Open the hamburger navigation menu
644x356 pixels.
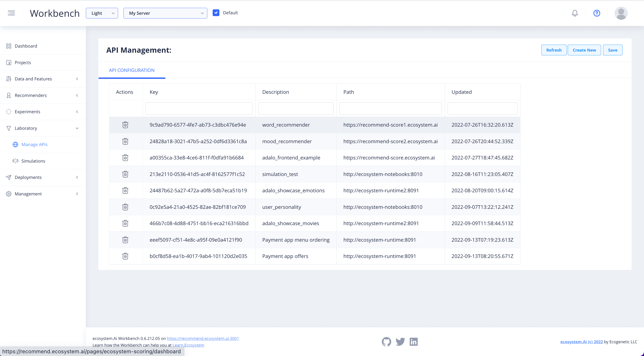[x=11, y=13]
